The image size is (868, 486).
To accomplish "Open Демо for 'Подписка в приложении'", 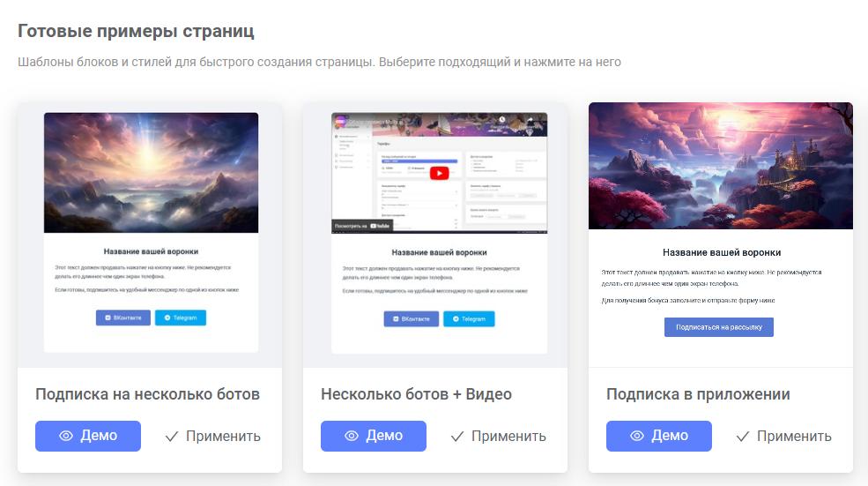I will 659,436.
